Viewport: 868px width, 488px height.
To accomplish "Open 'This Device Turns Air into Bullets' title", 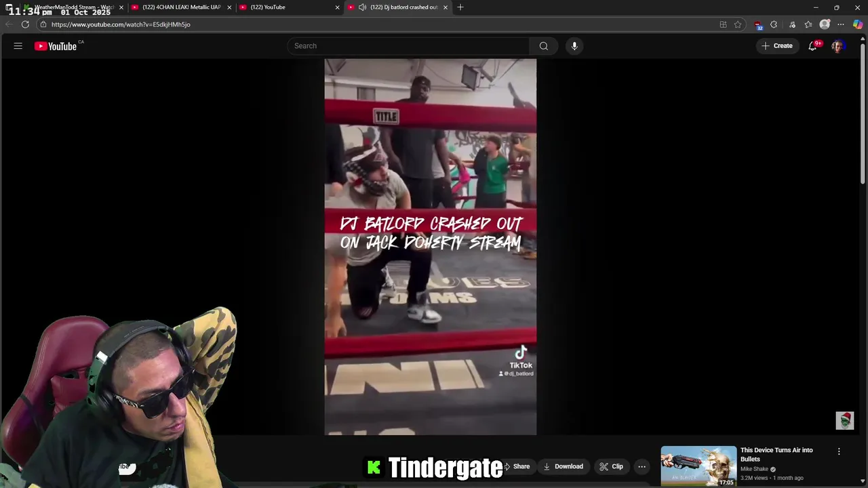I will pos(776,454).
